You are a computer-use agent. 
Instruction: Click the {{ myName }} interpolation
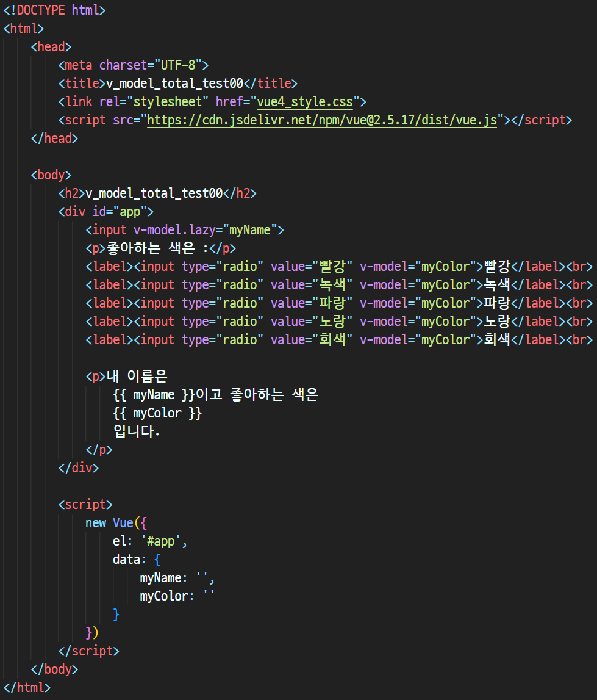click(154, 395)
